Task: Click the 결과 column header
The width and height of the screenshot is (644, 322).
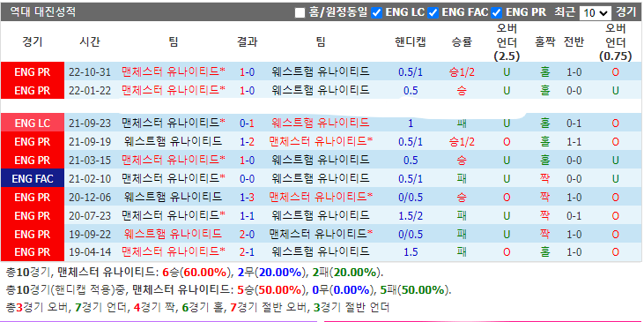Action: tap(247, 41)
